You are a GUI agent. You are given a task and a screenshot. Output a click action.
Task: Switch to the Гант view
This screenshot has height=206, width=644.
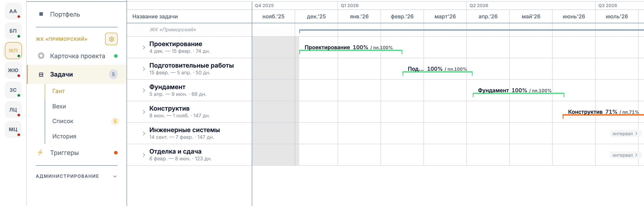tap(59, 91)
